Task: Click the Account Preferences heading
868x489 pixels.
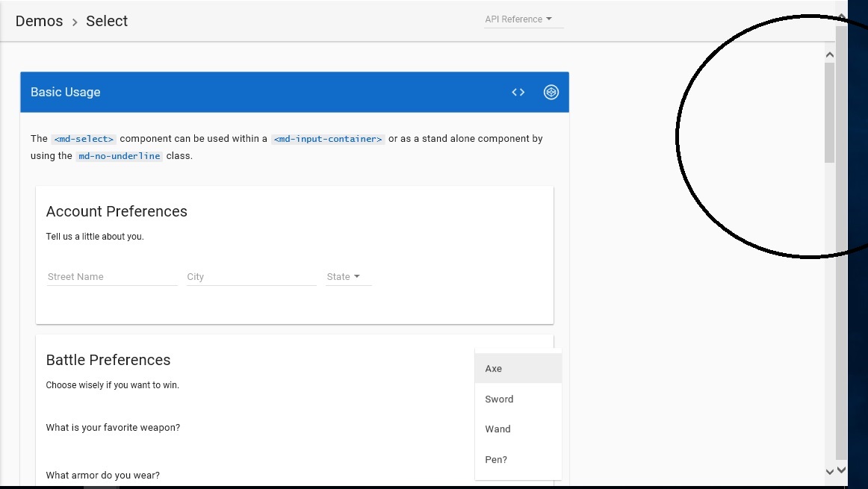Action: (117, 211)
